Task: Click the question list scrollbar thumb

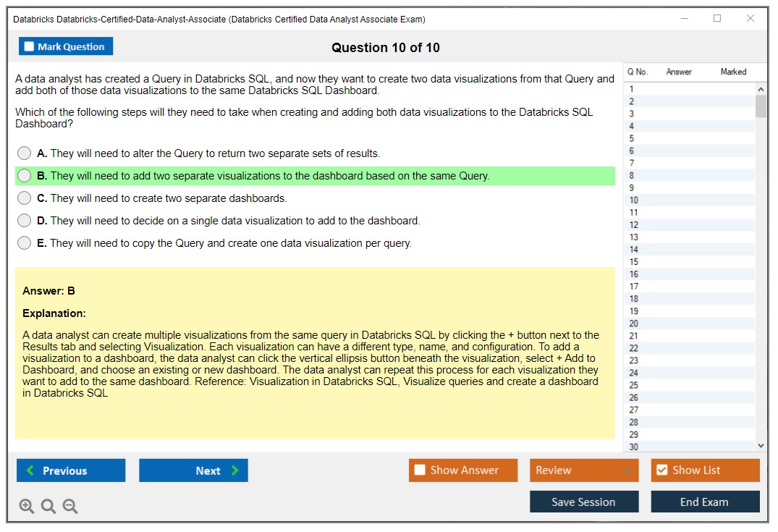Action: (x=761, y=107)
